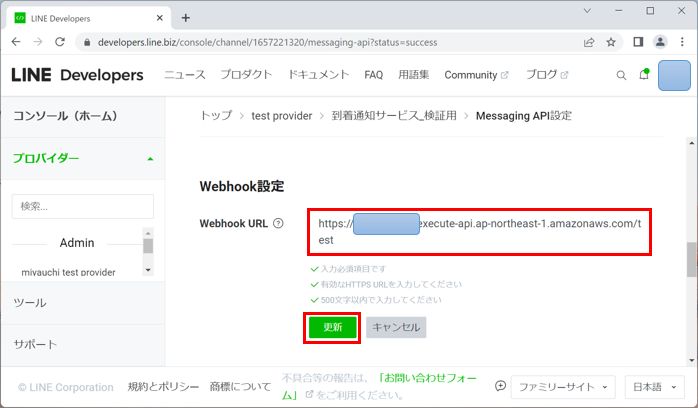Open the Community external link
The width and height of the screenshot is (698, 408).
[x=476, y=75]
